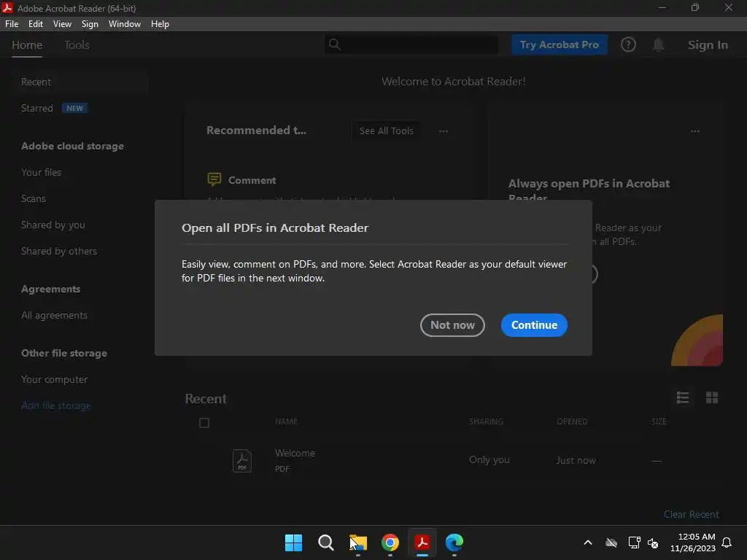Open Shared by others
The width and height of the screenshot is (747, 560).
(59, 251)
